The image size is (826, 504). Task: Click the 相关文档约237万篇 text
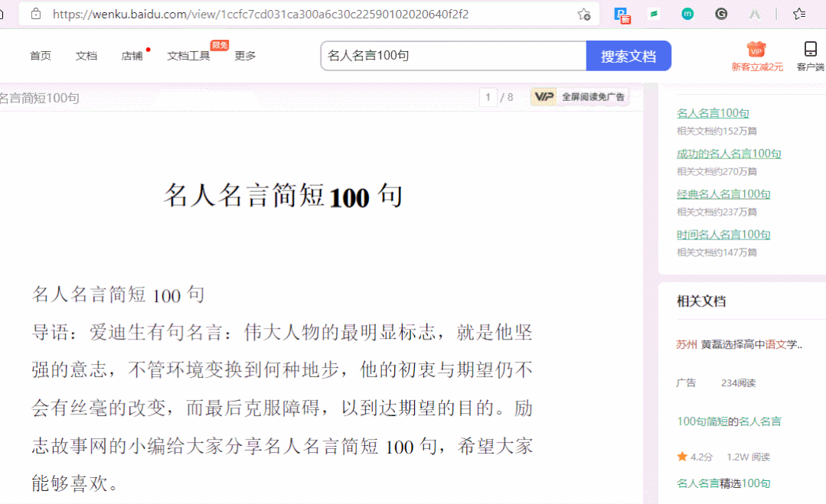(717, 212)
